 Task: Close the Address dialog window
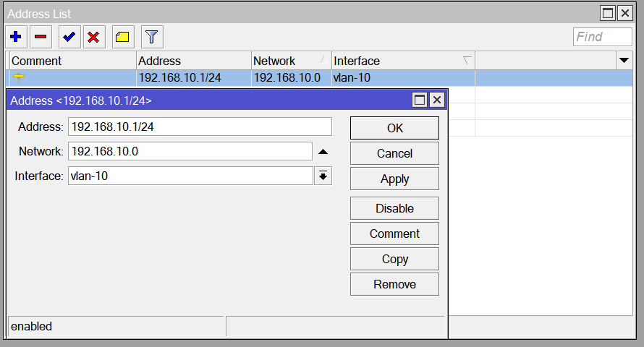[x=436, y=100]
